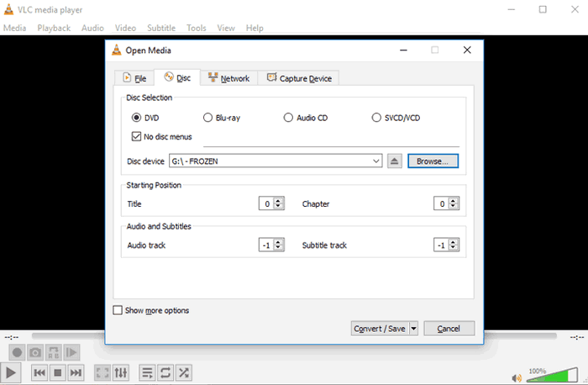Viewport: 588px width, 385px height.
Task: Open the Subtitle menu
Action: pyautogui.click(x=161, y=28)
